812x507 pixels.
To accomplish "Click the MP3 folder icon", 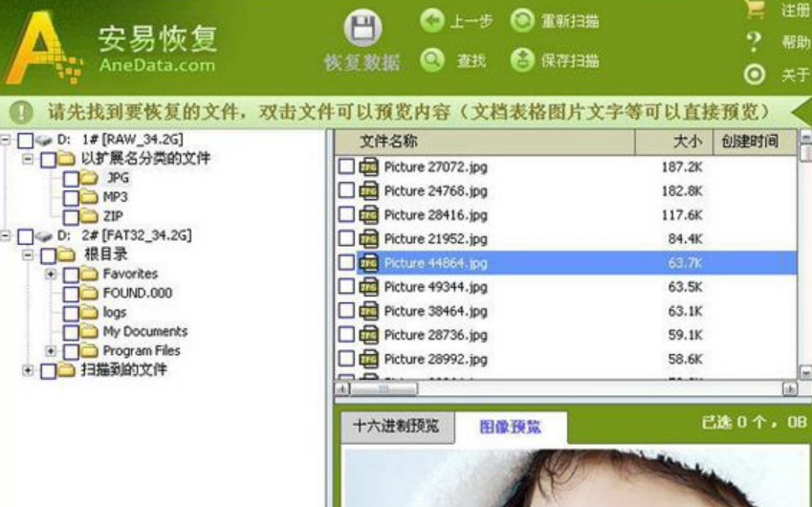I will tap(90, 197).
